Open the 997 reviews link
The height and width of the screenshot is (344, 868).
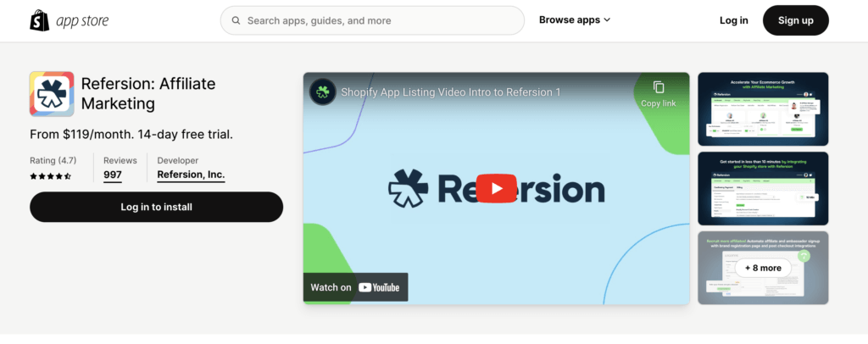coord(113,175)
